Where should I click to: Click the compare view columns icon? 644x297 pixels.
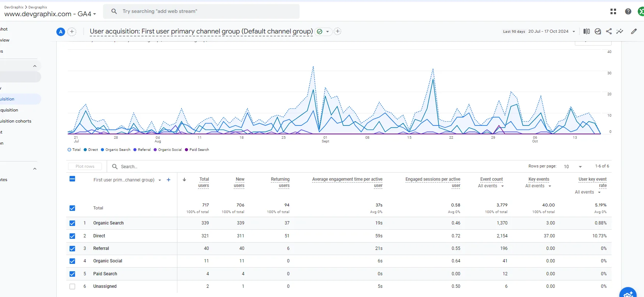coord(587,32)
